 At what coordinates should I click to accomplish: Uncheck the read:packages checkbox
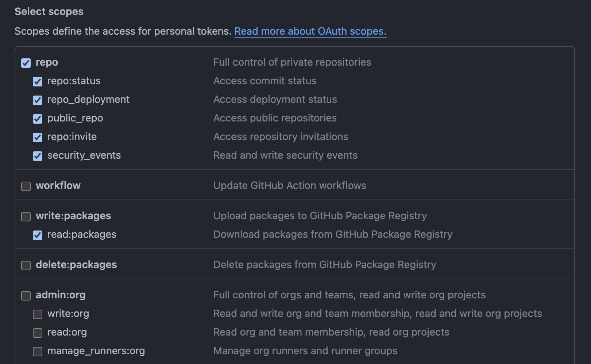pos(38,235)
